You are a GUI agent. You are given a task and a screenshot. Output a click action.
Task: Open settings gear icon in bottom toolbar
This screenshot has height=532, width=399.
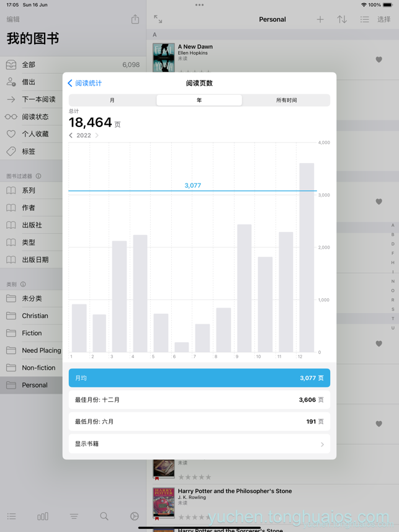(x=135, y=516)
